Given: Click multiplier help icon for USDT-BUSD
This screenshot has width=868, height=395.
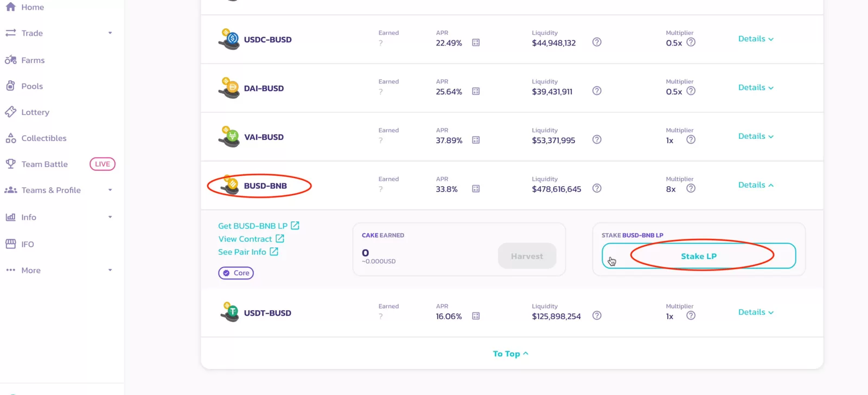Looking at the screenshot, I should pyautogui.click(x=691, y=315).
